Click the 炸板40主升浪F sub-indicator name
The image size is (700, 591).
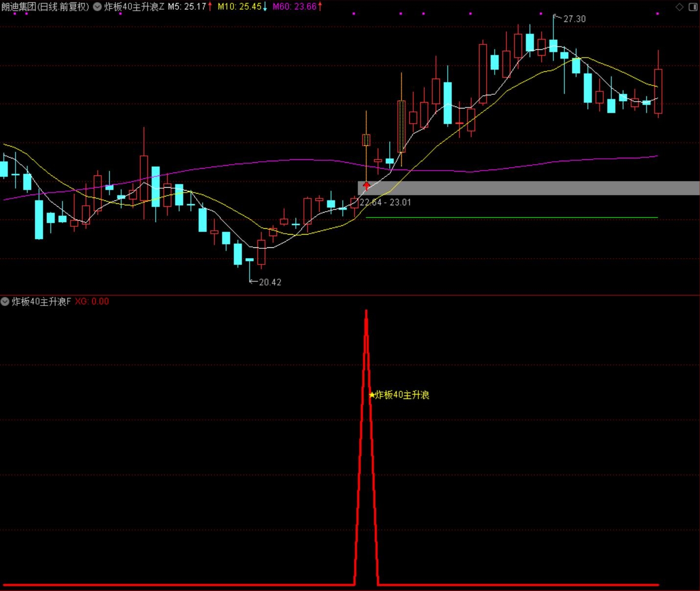(42, 302)
